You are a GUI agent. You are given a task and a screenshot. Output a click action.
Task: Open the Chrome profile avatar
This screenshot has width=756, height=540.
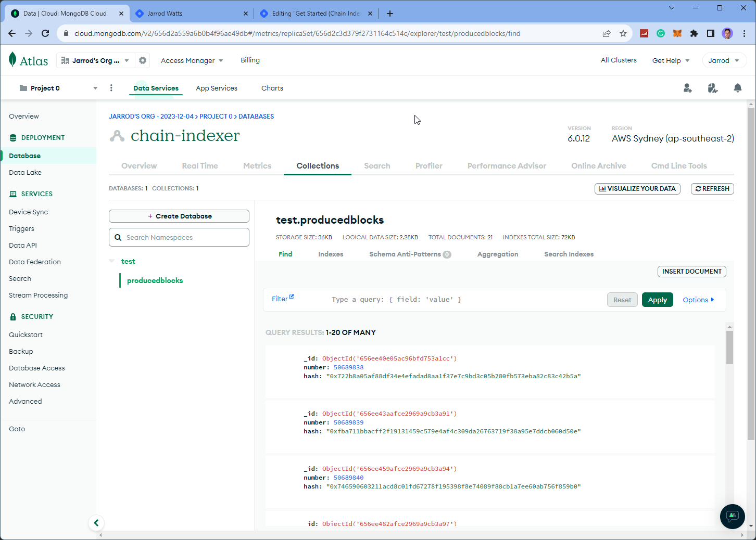727,33
